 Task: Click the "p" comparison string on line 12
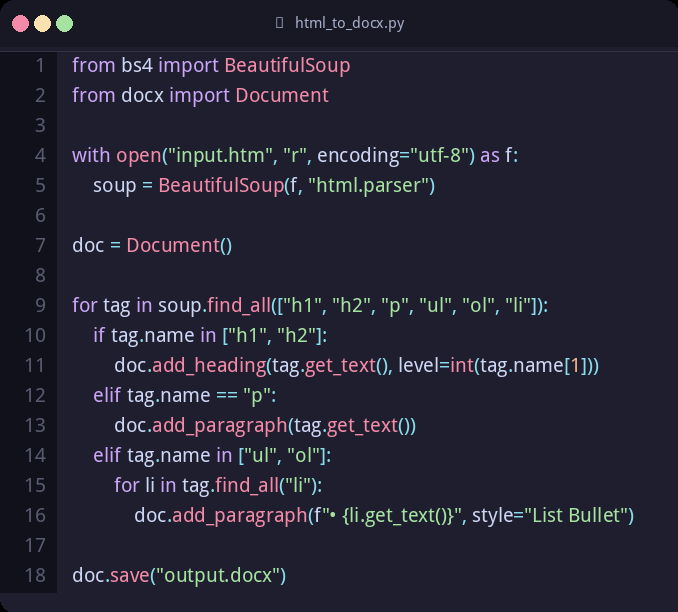click(x=257, y=396)
